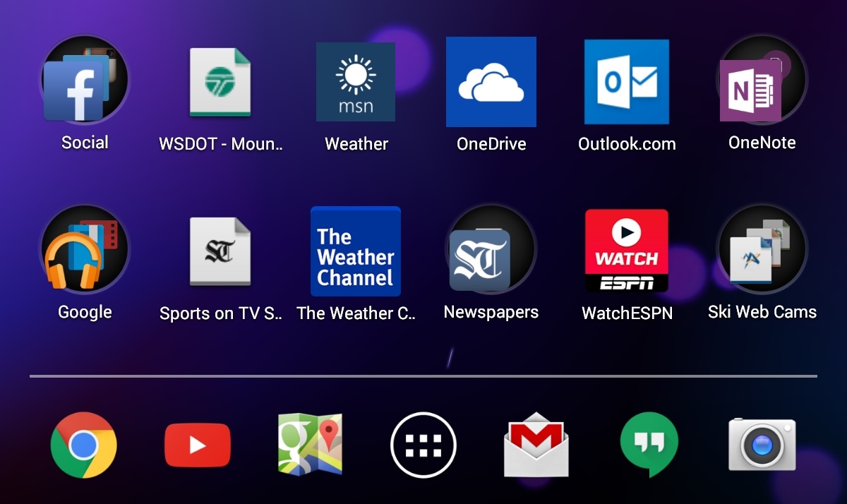Open the all apps drawer
Image resolution: width=847 pixels, height=504 pixels.
pyautogui.click(x=423, y=445)
